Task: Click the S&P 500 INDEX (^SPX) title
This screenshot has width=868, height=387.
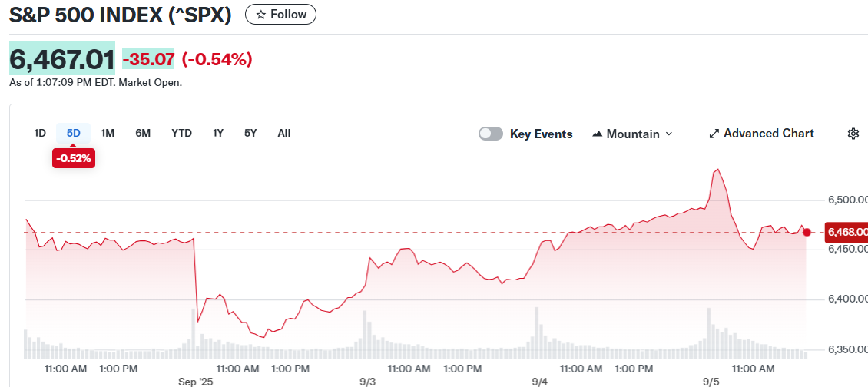Action: [120, 15]
